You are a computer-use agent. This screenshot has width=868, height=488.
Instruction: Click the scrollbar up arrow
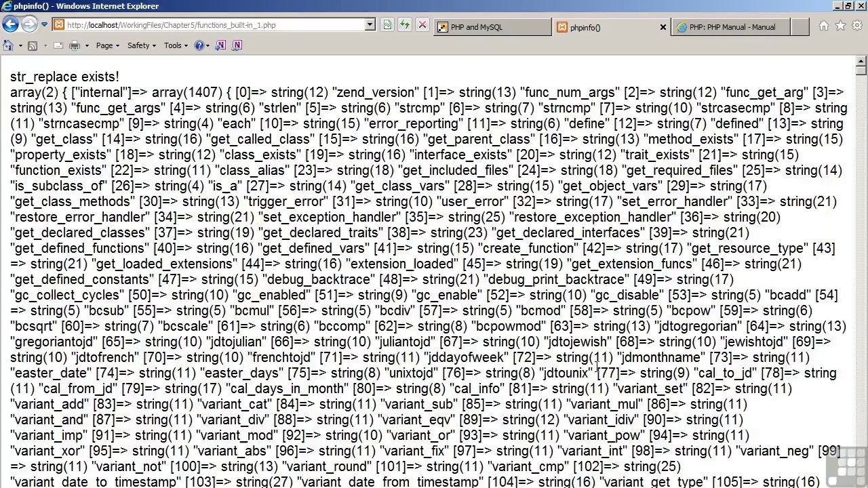(861, 61)
